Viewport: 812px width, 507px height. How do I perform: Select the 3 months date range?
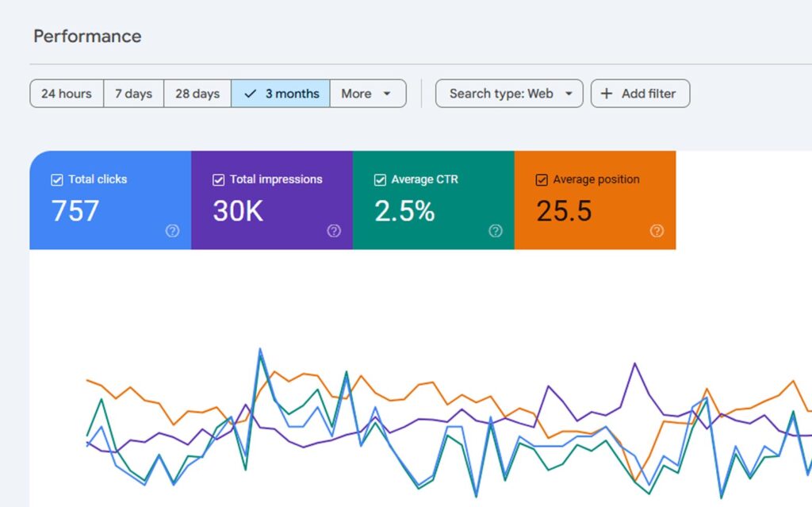click(x=282, y=94)
